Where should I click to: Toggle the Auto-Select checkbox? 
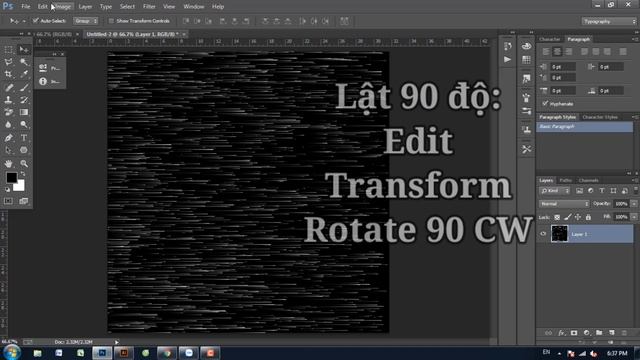36,20
